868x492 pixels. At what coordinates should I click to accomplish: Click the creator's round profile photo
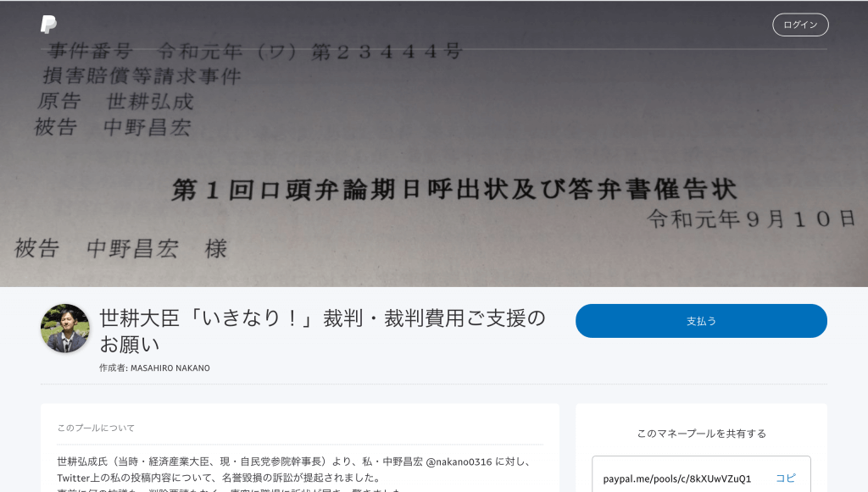[x=64, y=329]
